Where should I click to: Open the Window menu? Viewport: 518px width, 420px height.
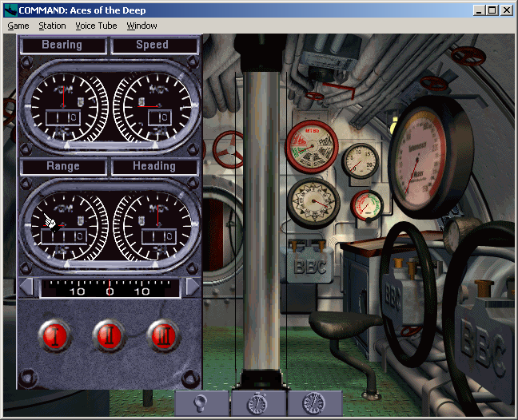point(141,26)
